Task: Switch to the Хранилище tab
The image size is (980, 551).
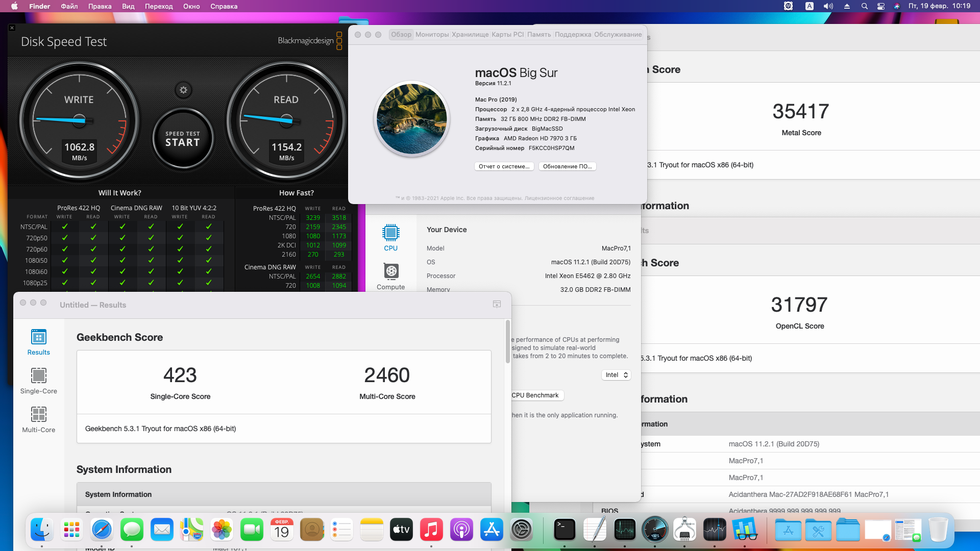Action: pyautogui.click(x=470, y=35)
